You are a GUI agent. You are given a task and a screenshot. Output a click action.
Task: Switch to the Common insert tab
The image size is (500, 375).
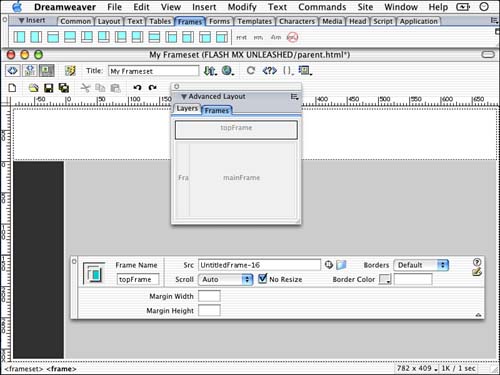point(75,21)
